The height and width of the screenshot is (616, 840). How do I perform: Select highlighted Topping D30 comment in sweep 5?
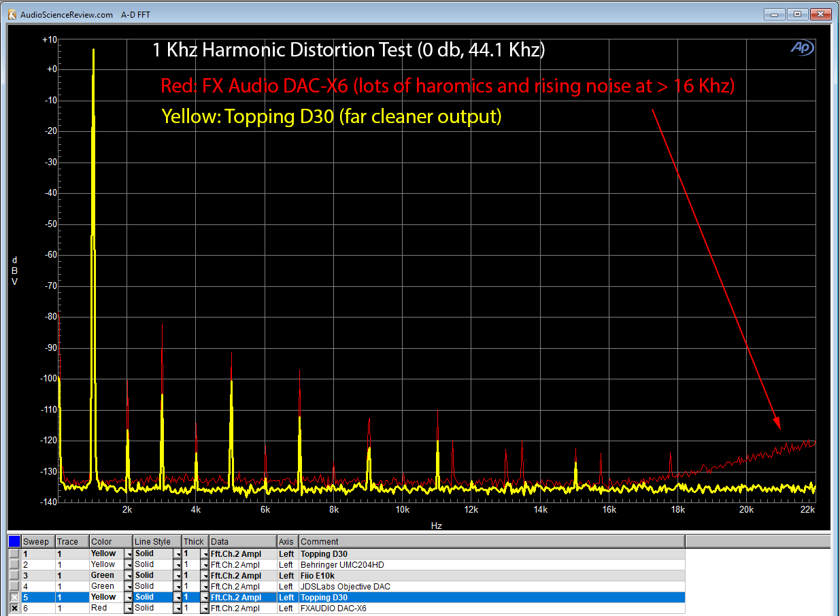pyautogui.click(x=492, y=597)
